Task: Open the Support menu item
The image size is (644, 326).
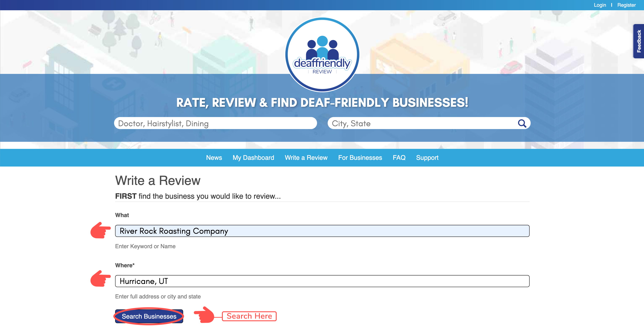Action: (x=427, y=158)
